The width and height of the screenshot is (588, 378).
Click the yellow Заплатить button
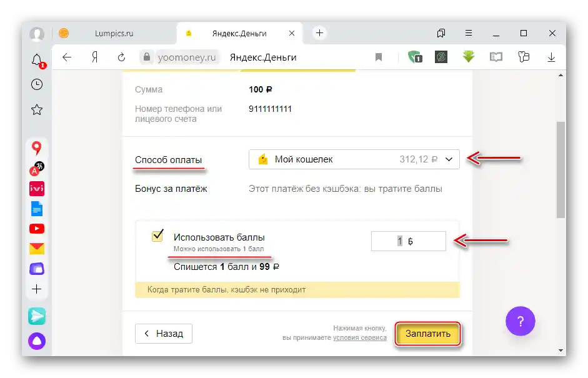coord(428,334)
